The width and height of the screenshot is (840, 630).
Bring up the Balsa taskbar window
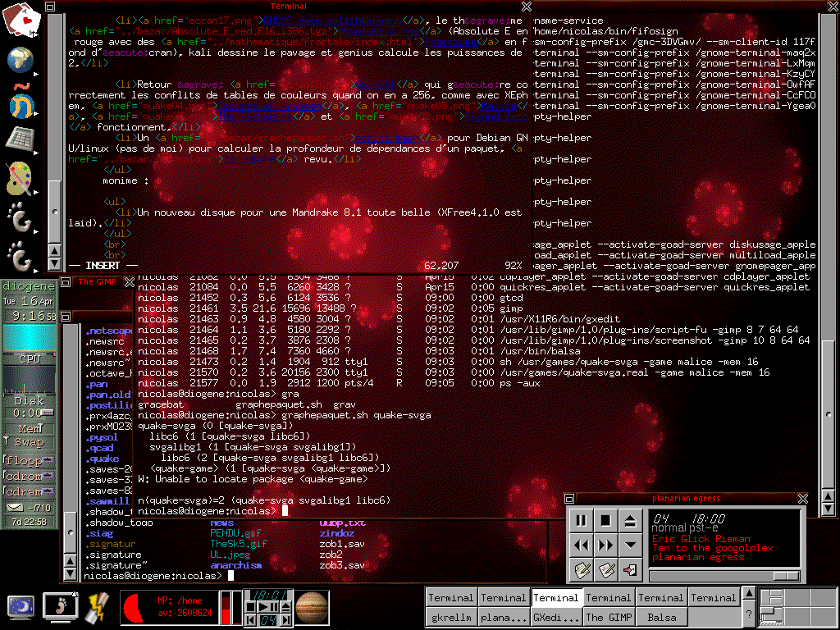pyautogui.click(x=661, y=617)
